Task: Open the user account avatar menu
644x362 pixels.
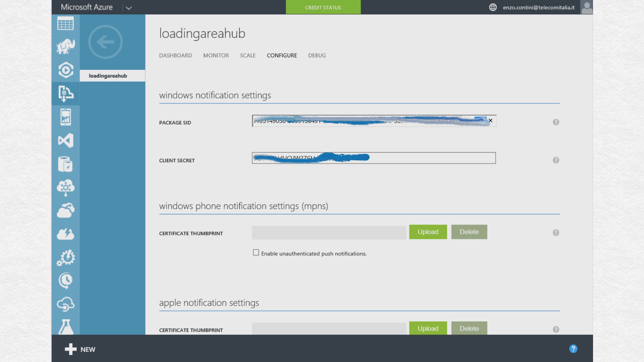Action: pos(586,7)
